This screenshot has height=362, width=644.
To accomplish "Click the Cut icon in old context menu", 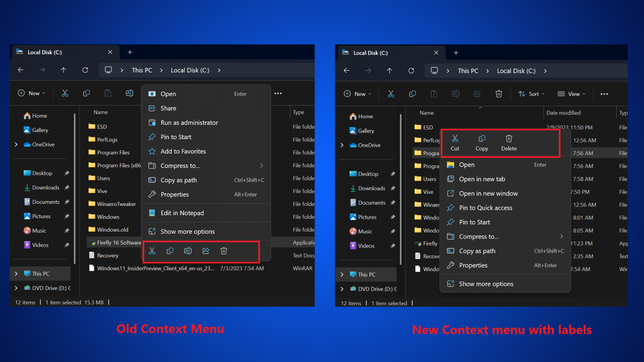I will pos(152,251).
